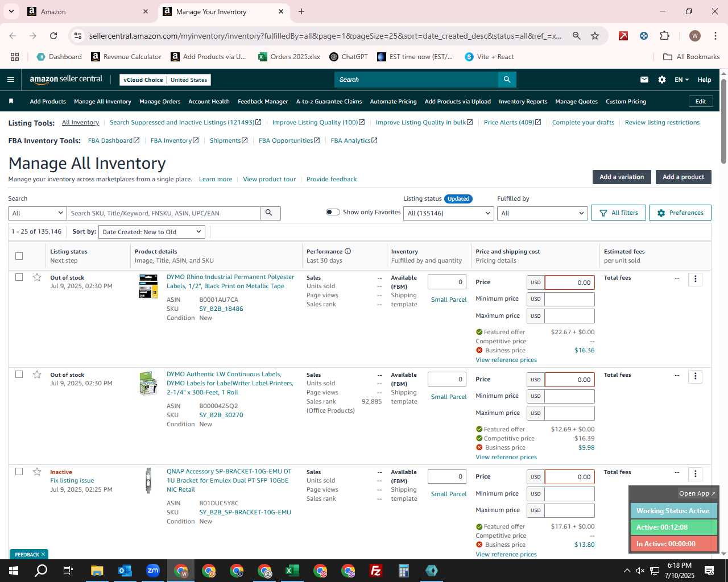The width and height of the screenshot is (728, 582).
Task: Open FileZilla from the taskbar
Action: coord(376,571)
